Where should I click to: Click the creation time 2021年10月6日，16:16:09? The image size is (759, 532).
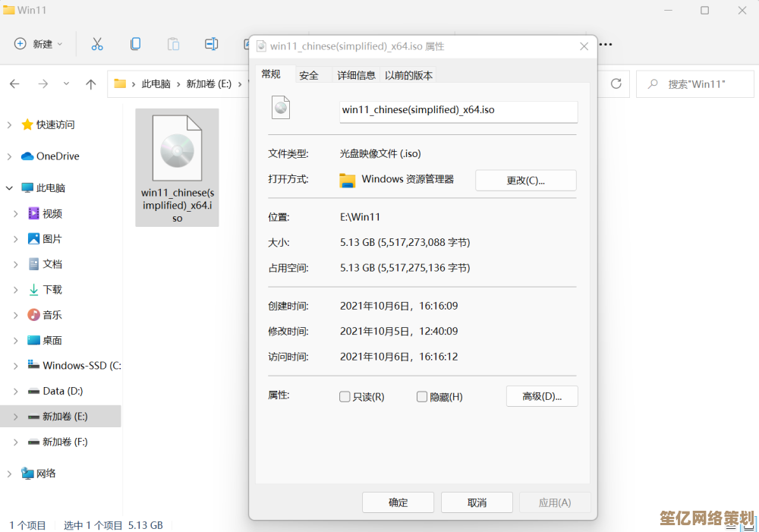tap(399, 306)
